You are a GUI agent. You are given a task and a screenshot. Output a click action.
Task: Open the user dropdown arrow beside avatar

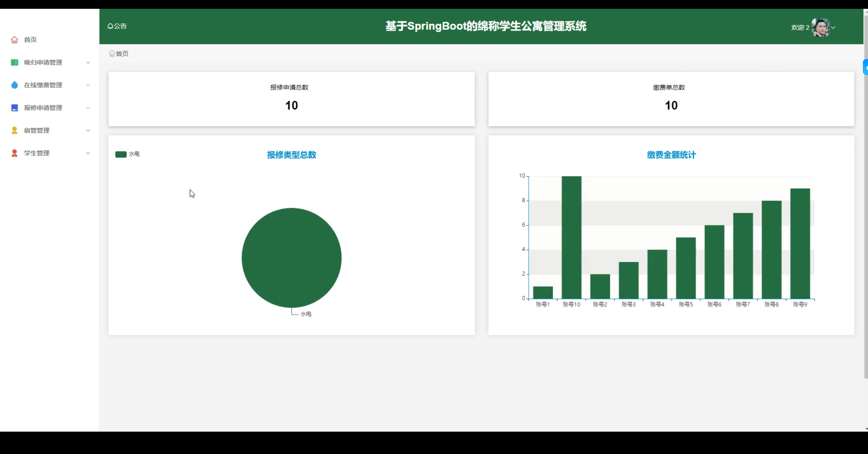click(x=833, y=27)
